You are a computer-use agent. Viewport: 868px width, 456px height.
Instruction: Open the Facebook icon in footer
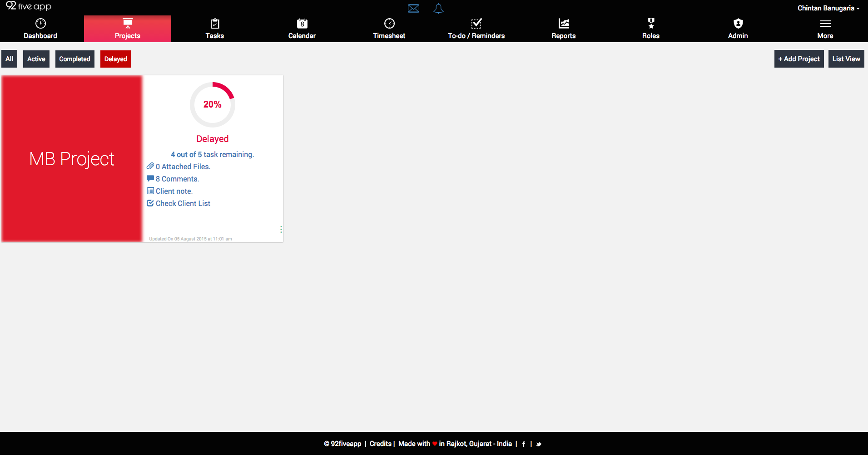[524, 444]
